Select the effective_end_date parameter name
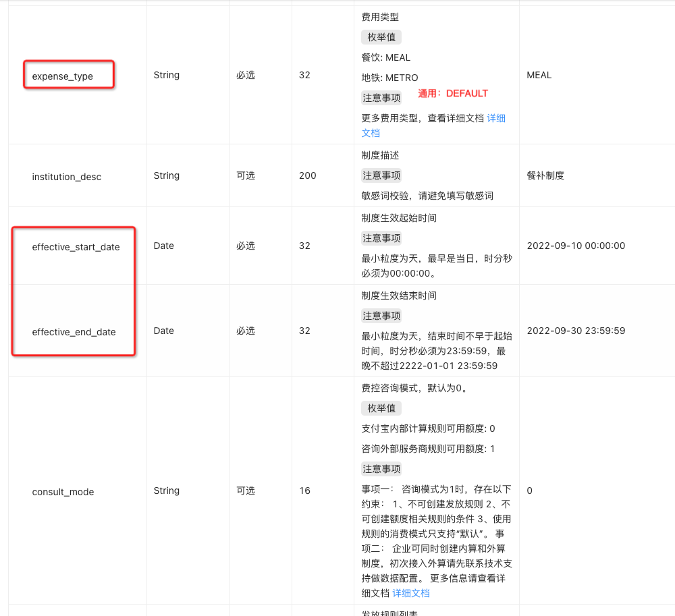Image resolution: width=675 pixels, height=616 pixels. (74, 332)
